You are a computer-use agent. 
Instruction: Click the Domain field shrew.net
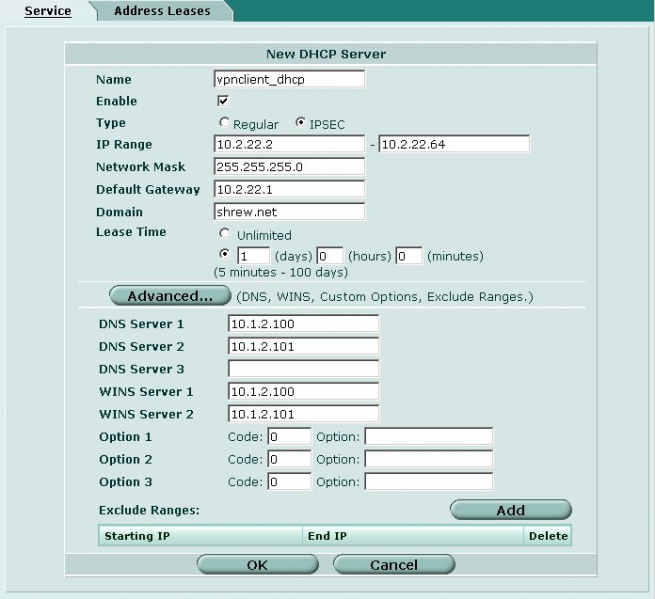(289, 212)
